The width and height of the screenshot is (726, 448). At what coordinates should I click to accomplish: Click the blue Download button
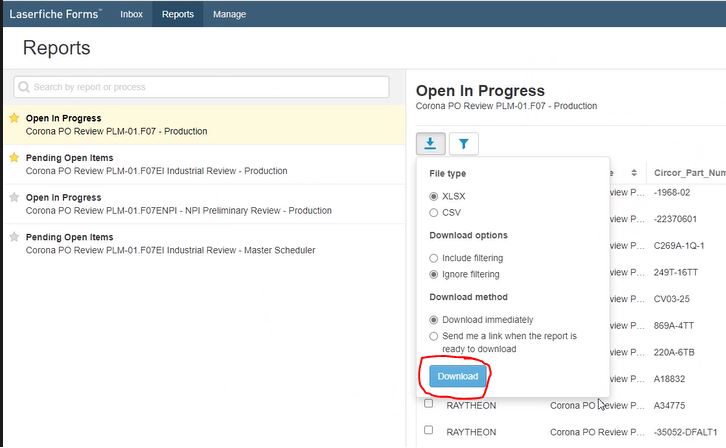[457, 376]
